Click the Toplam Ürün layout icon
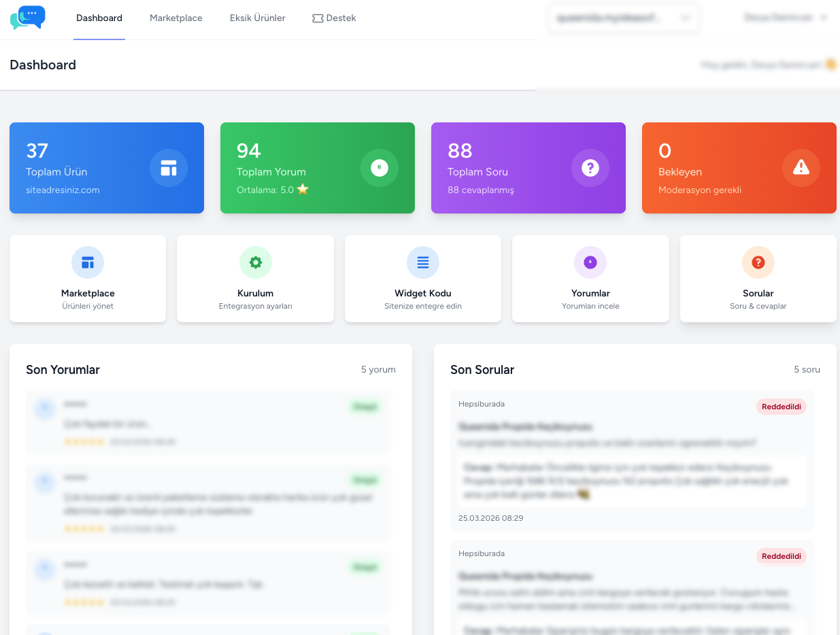The width and height of the screenshot is (840, 635). pos(168,168)
